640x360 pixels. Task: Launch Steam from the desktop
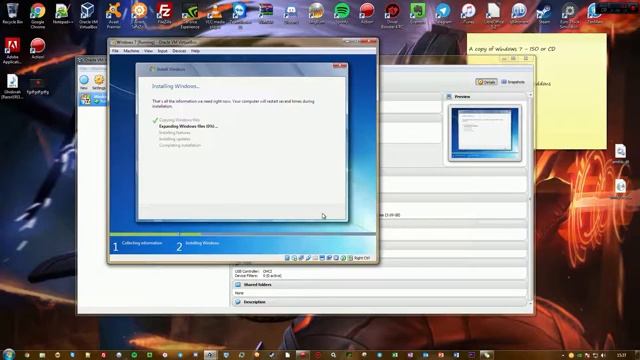click(x=544, y=14)
